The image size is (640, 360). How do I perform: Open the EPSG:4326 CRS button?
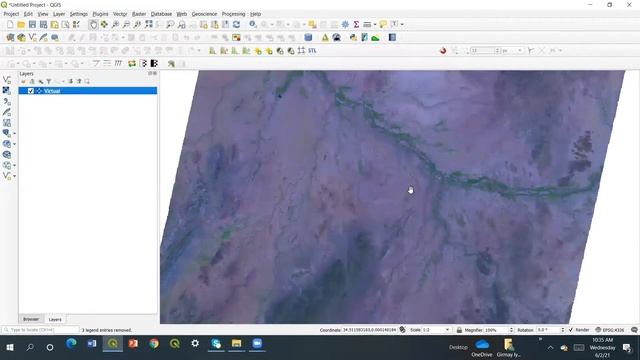click(610, 330)
